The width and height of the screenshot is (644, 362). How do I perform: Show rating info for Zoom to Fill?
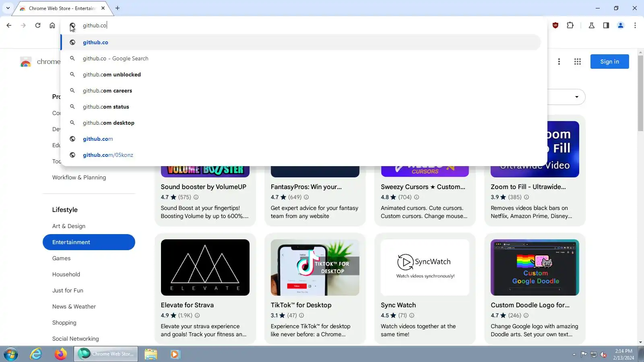coord(526,197)
